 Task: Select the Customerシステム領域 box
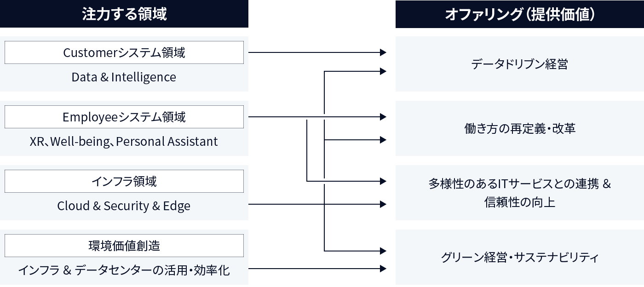tap(124, 52)
